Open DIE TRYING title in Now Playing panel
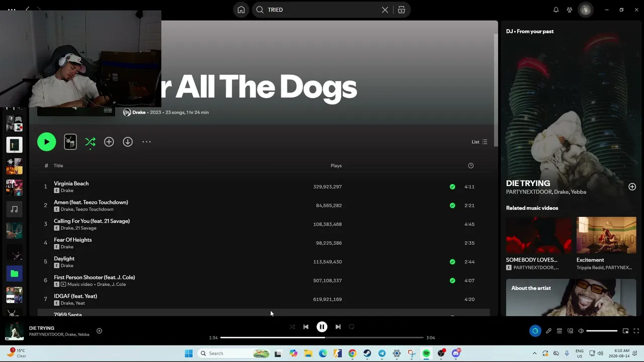This screenshot has width=644, height=362. pyautogui.click(x=528, y=183)
